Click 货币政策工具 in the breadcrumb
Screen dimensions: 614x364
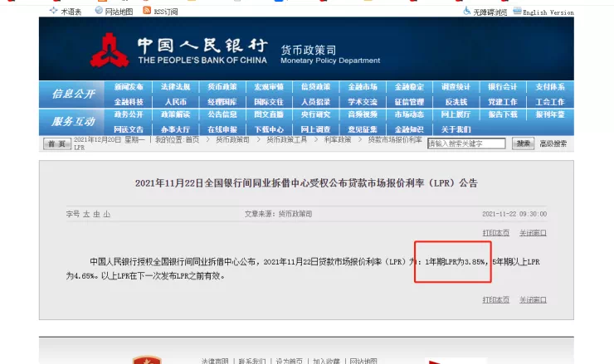coord(285,141)
